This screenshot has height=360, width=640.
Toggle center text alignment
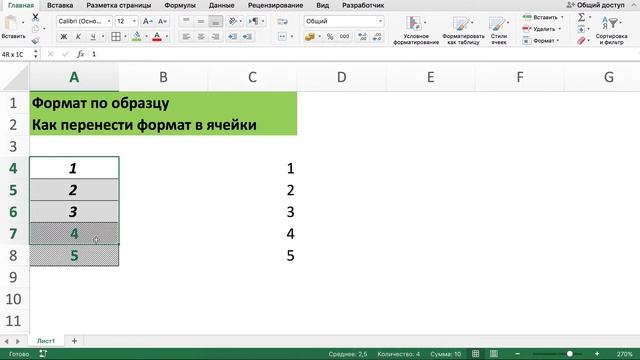tap(201, 37)
